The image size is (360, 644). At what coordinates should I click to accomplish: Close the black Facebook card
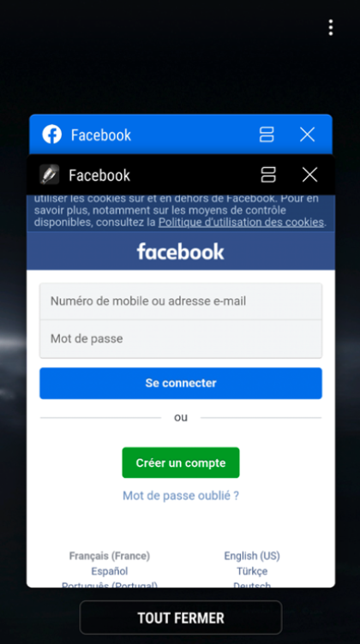point(309,175)
